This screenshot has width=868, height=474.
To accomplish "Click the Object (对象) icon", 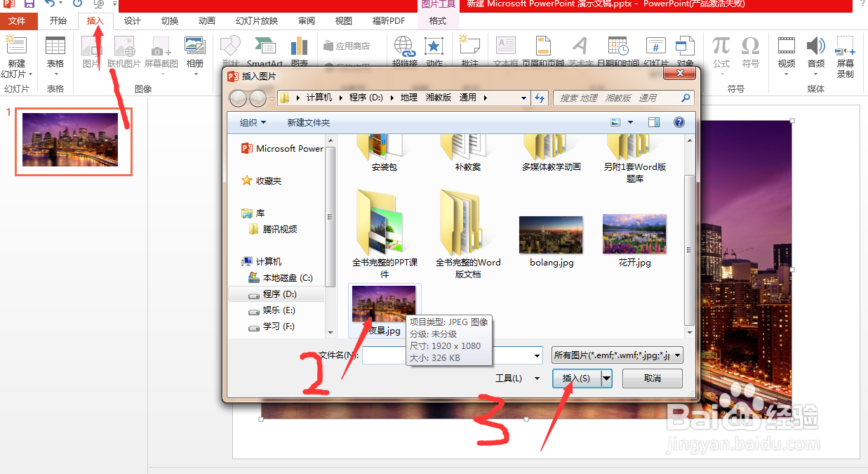I will (685, 46).
